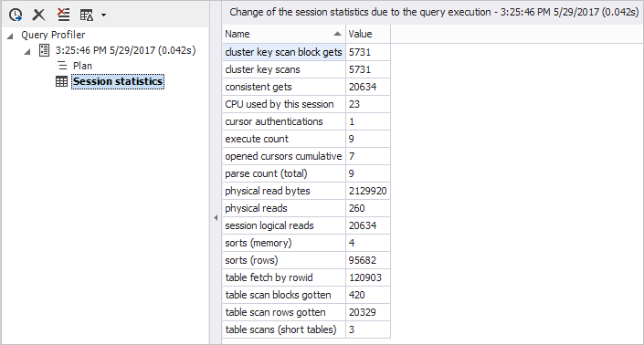Collapse left panel using the splitter arrow

tap(216, 218)
